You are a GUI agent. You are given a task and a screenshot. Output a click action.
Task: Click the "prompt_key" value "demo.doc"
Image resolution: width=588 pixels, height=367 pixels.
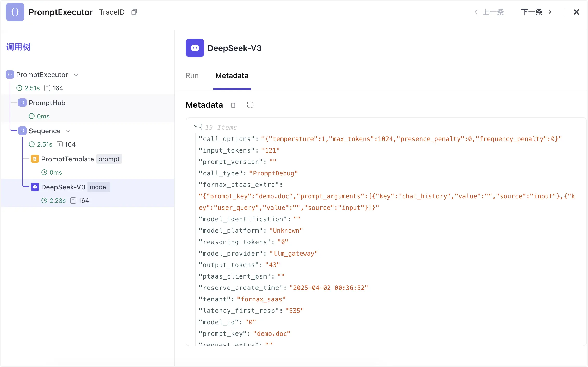pos(272,334)
